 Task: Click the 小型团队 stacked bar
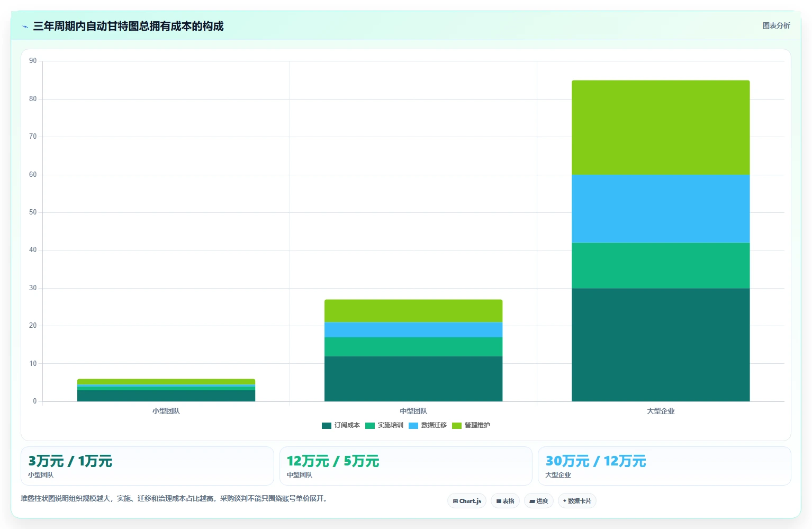click(166, 390)
